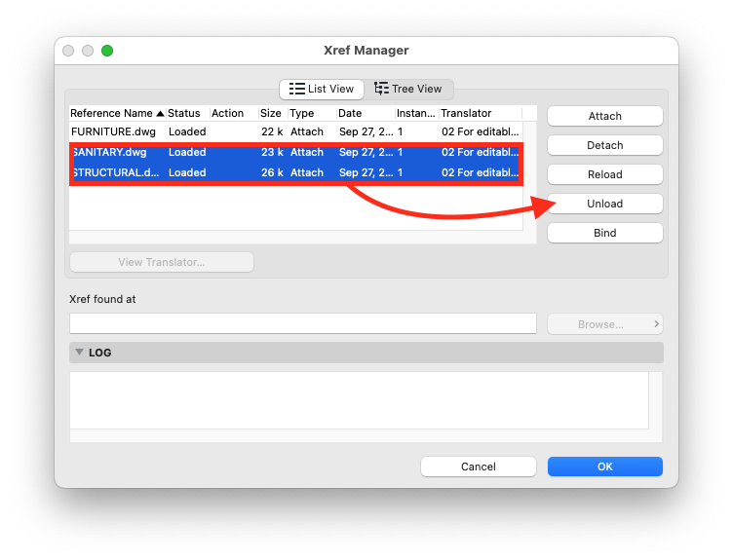Switch to the Tree View tab
733x560 pixels.
[x=408, y=89]
